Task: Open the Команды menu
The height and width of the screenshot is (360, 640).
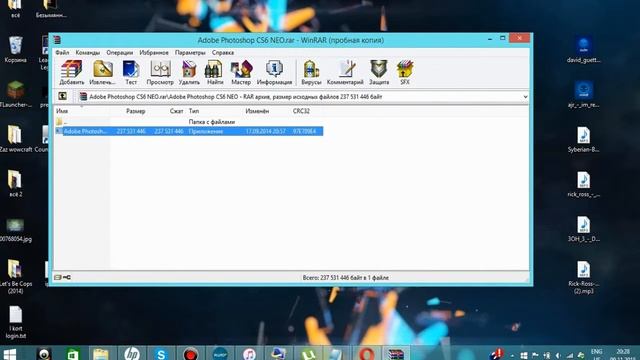Action: point(87,53)
